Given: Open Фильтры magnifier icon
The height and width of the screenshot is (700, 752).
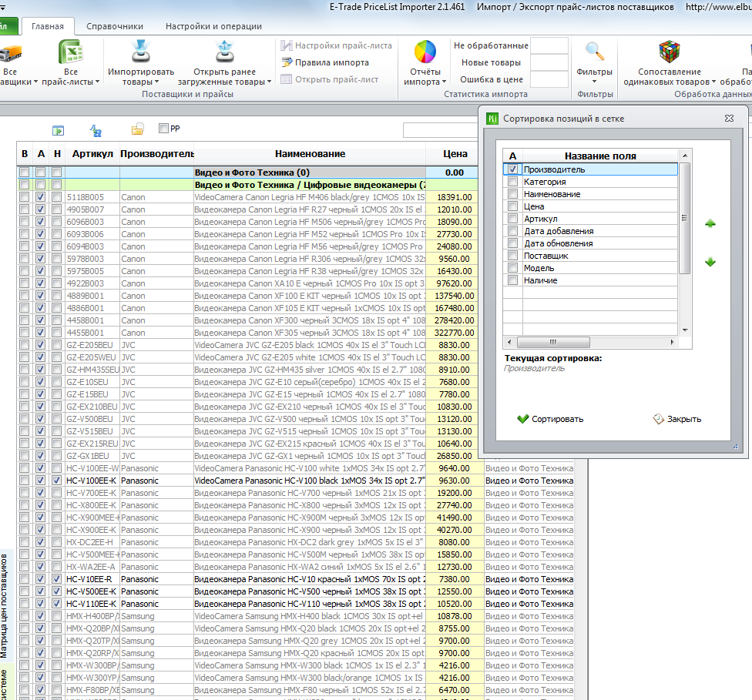Looking at the screenshot, I should [595, 52].
